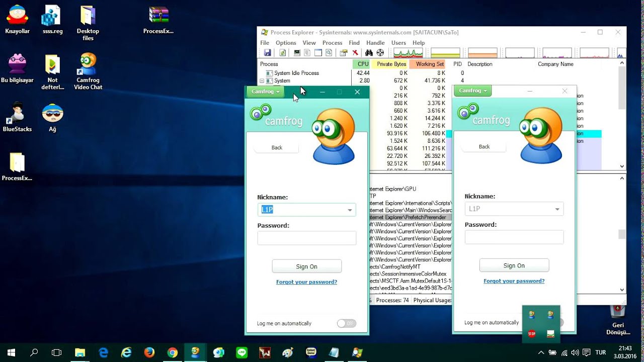Click the STOP icon in tray overflow
This screenshot has height=362, width=644.
532,334
